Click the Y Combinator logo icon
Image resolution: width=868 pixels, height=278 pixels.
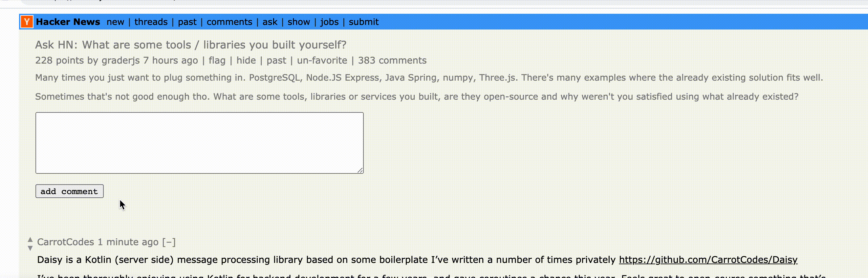point(27,22)
